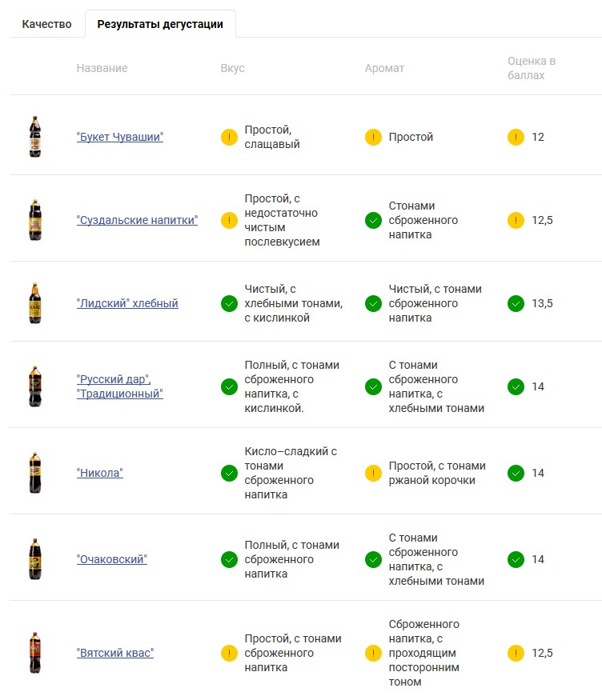Click the score value 13,5
Viewport: 602px width, 700px height.
[x=542, y=303]
